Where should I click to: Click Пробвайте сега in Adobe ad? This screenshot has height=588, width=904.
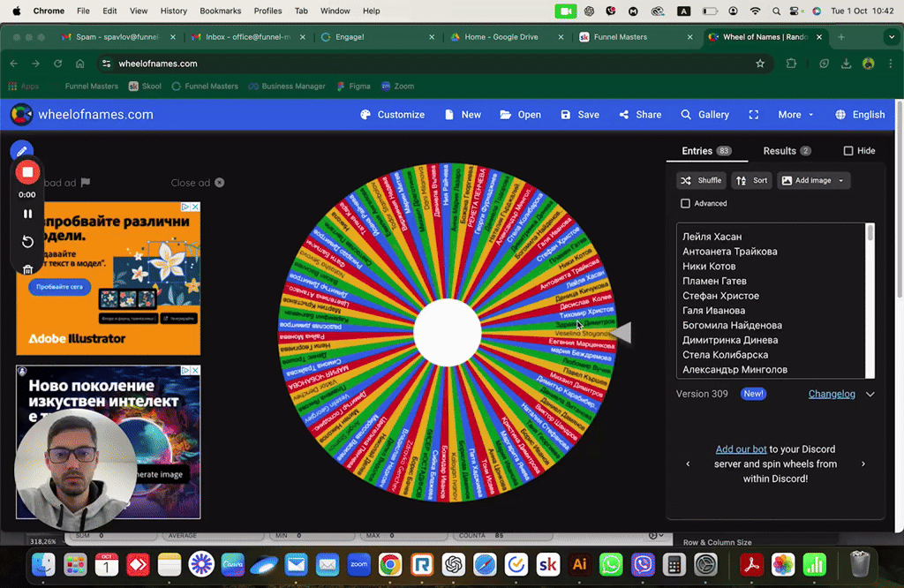pos(59,287)
